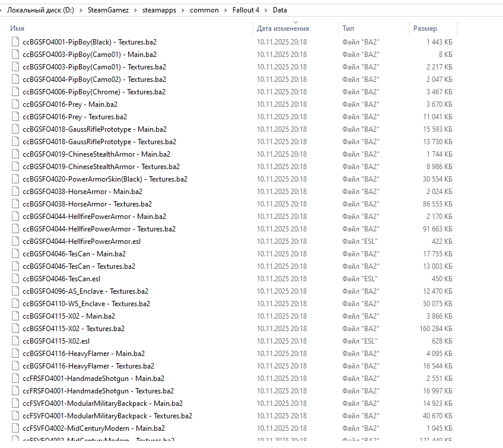Click the 422 КБ size value
This screenshot has height=448, width=503.
coord(442,242)
